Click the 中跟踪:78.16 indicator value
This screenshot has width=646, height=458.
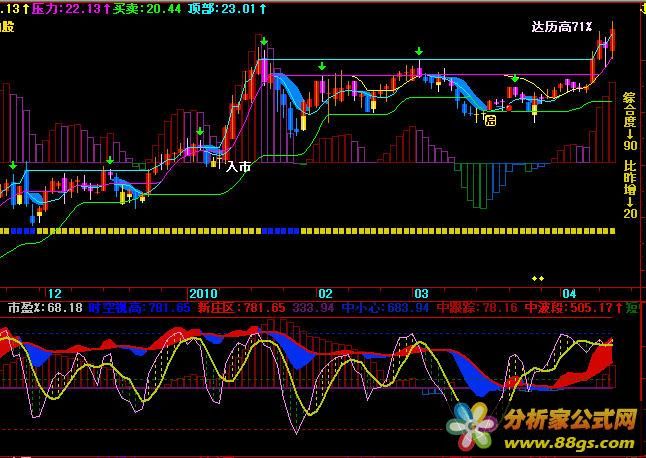(477, 308)
